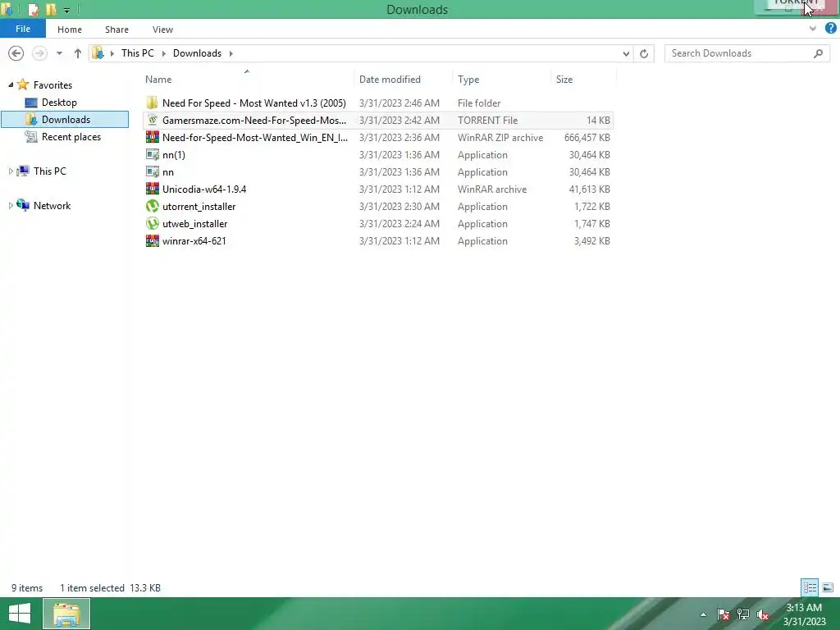The image size is (840, 630).
Task: Click the TORRENT File type cell
Action: 487,121
